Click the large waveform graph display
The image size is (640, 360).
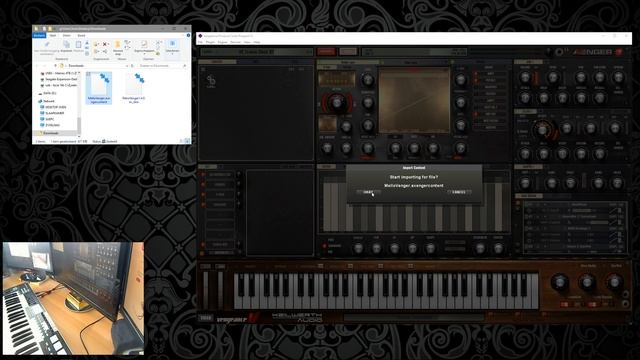pos(414,101)
